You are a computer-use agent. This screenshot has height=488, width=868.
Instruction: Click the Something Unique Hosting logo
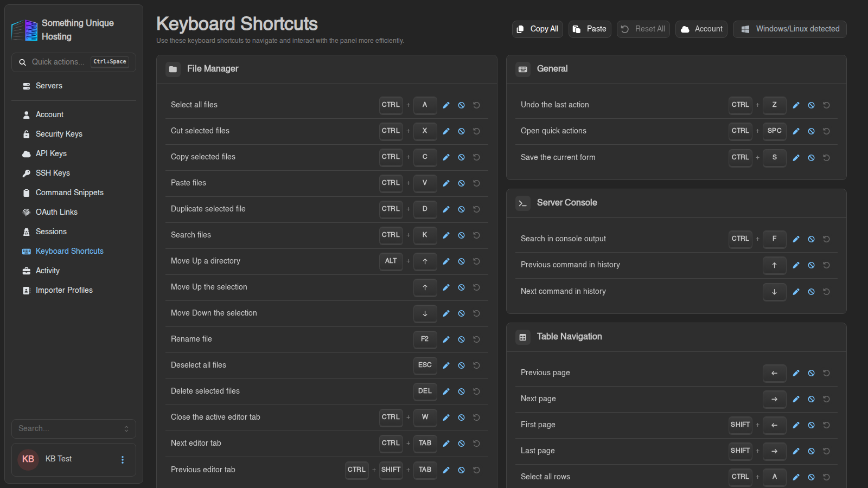pyautogui.click(x=25, y=30)
